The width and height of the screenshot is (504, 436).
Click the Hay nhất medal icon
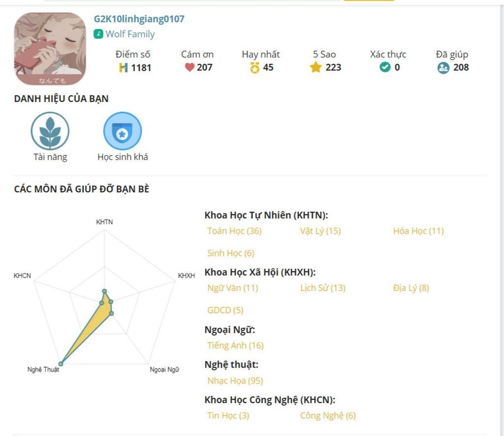tap(254, 67)
